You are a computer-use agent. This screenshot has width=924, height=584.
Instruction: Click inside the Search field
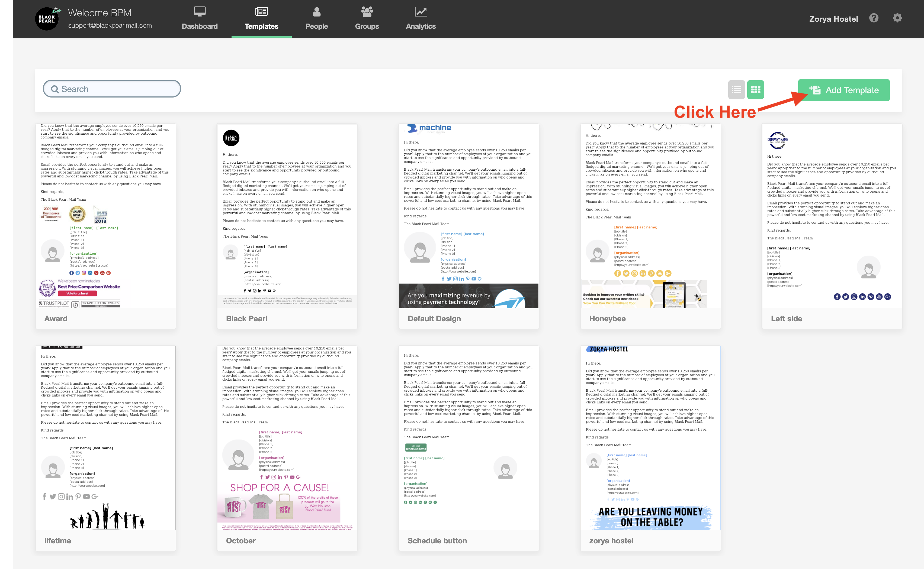115,89
